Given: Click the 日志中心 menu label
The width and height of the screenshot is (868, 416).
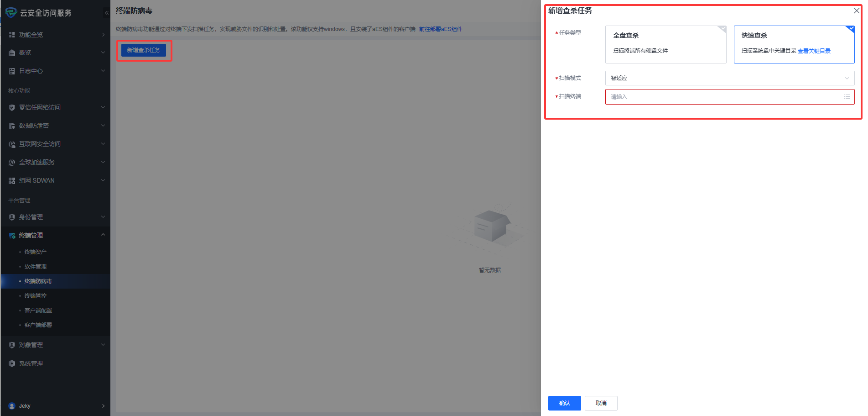Looking at the screenshot, I should [x=31, y=71].
